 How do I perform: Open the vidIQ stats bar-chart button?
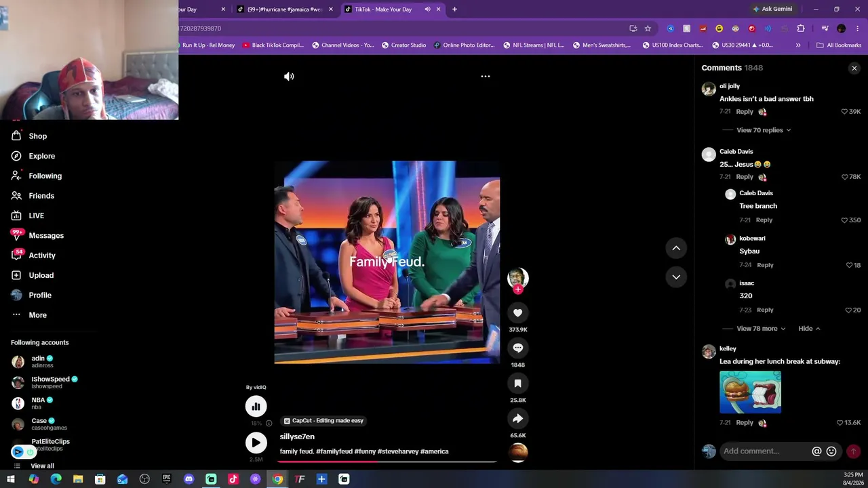click(256, 407)
